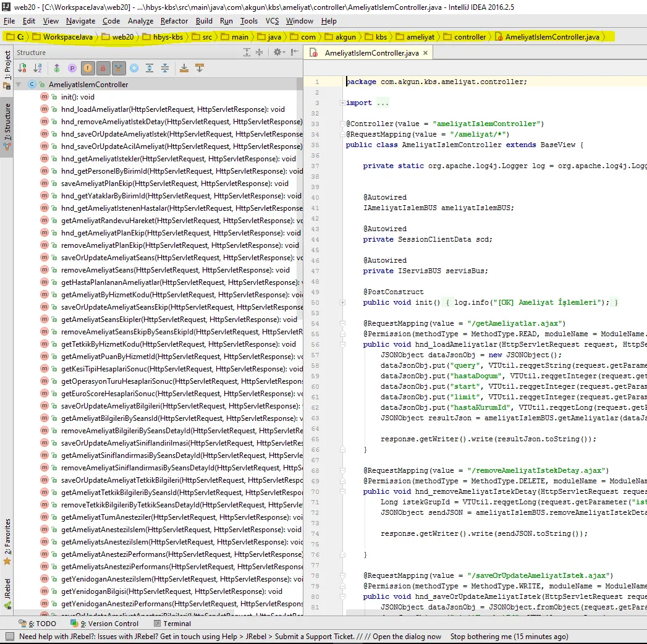
Task: Click the Structure tool window side tab
Action: coord(7,127)
